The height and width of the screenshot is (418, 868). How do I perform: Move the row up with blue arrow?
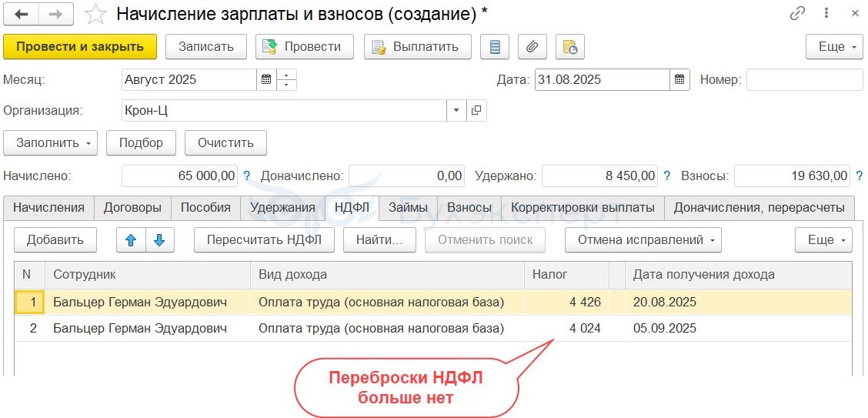point(131,240)
